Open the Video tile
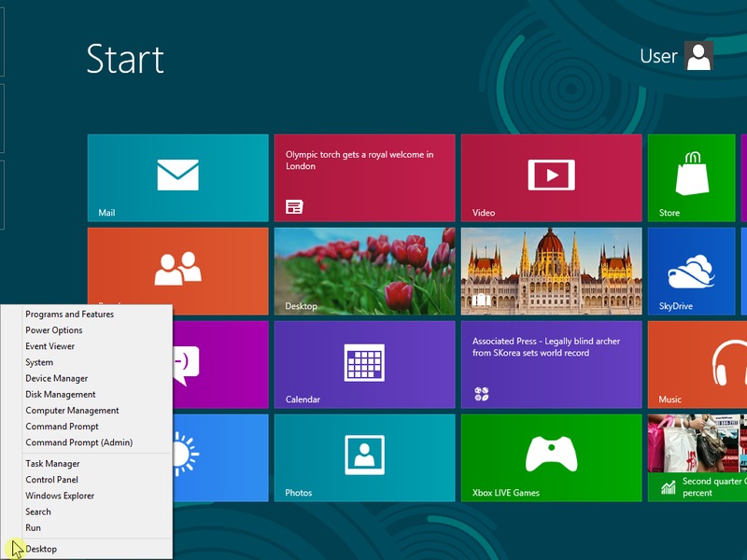 [551, 177]
